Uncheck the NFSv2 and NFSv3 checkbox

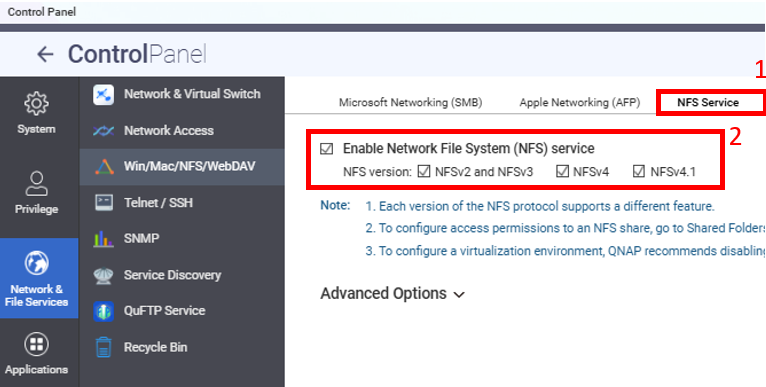click(x=424, y=172)
